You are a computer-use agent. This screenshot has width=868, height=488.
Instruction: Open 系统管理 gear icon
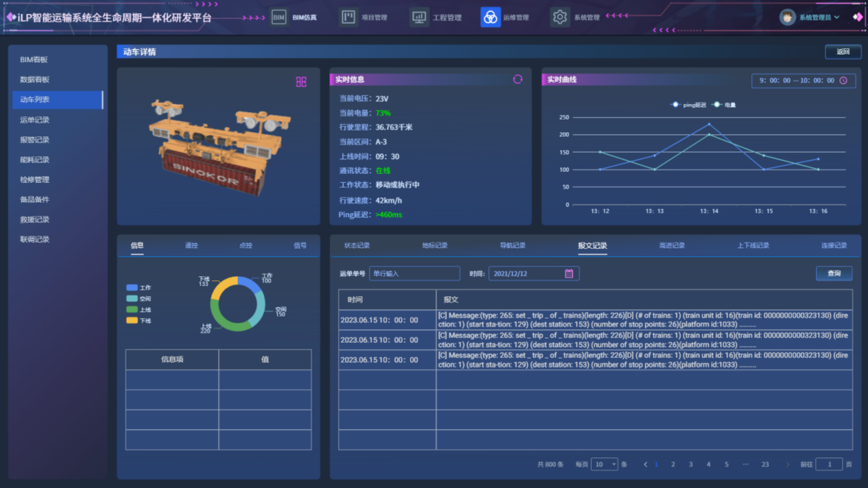point(560,17)
